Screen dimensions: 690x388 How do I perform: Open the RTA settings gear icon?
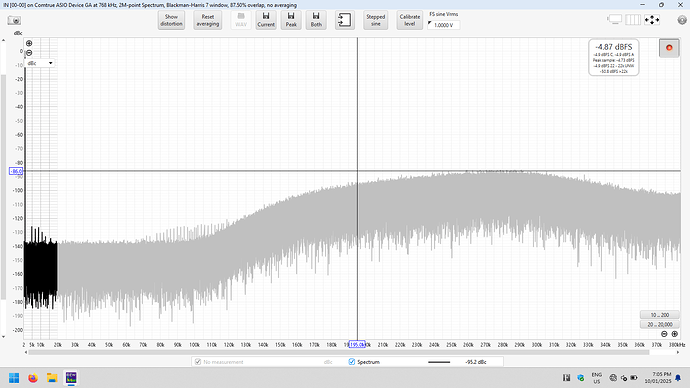coord(682,20)
